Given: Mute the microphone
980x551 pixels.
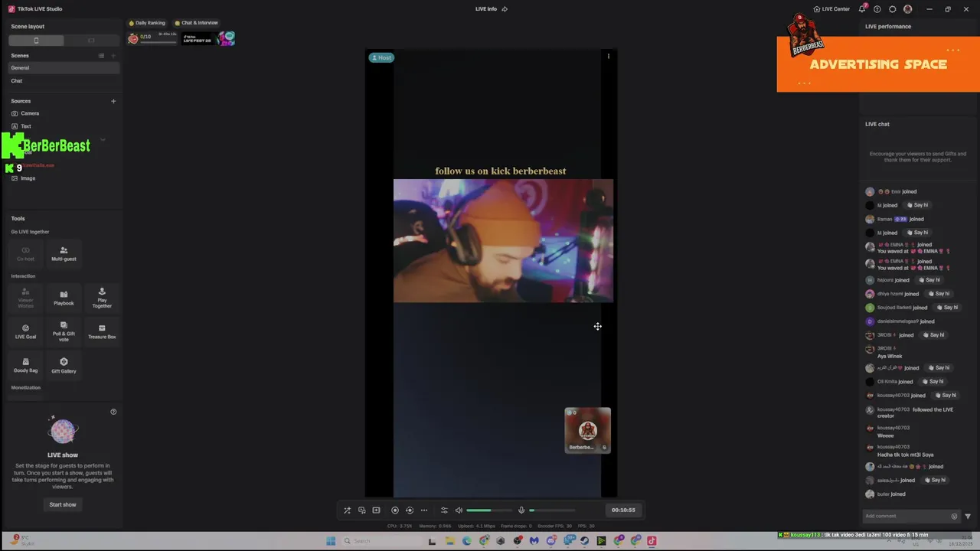Looking at the screenshot, I should tap(521, 510).
